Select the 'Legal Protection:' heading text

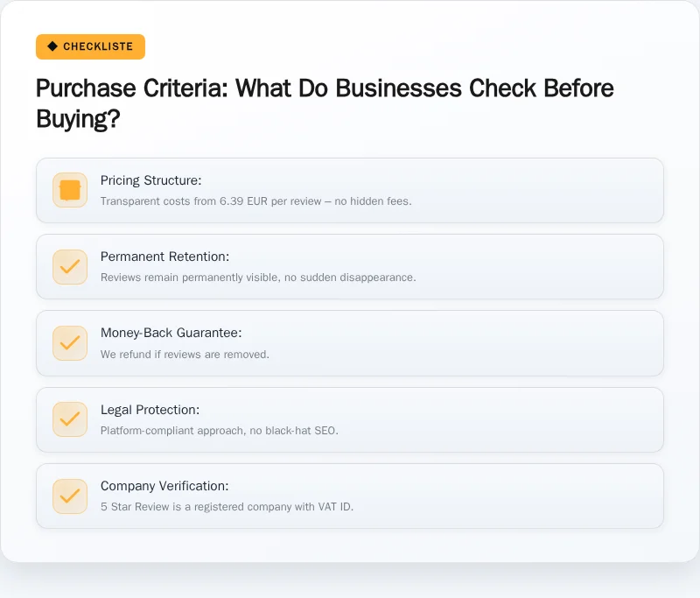point(150,410)
